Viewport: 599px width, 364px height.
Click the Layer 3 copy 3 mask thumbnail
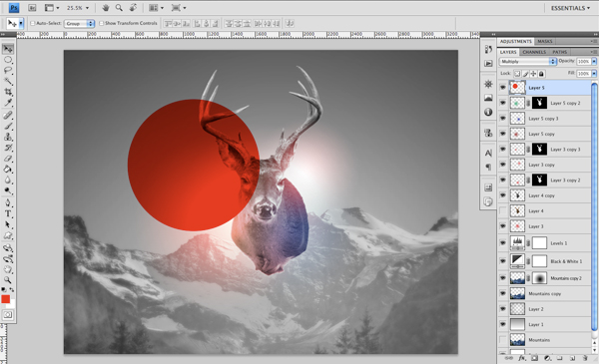click(539, 149)
